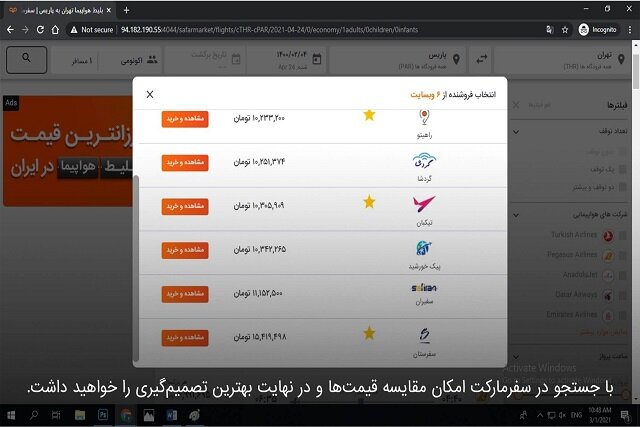Open Photoshop from the taskbar
The image size is (640, 427).
pyautogui.click(x=103, y=415)
